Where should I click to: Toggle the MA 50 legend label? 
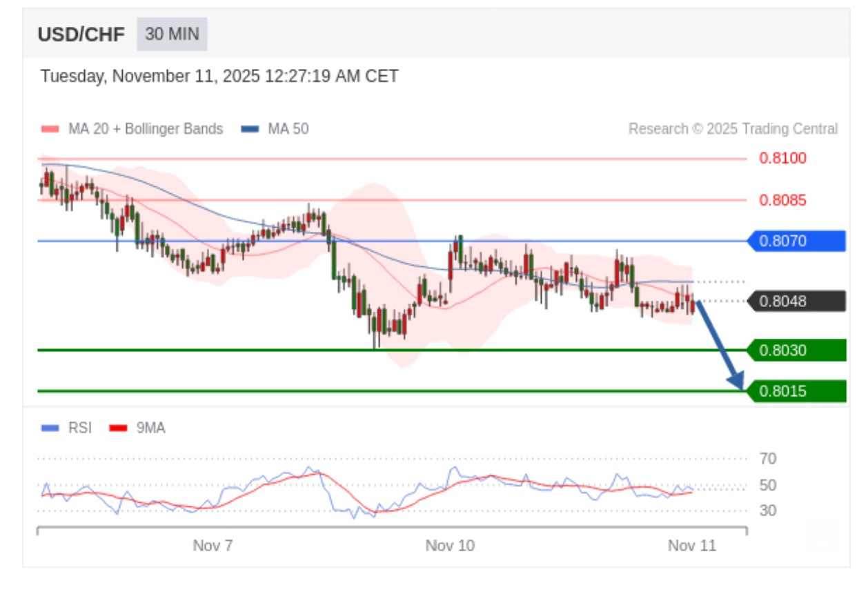pos(288,129)
